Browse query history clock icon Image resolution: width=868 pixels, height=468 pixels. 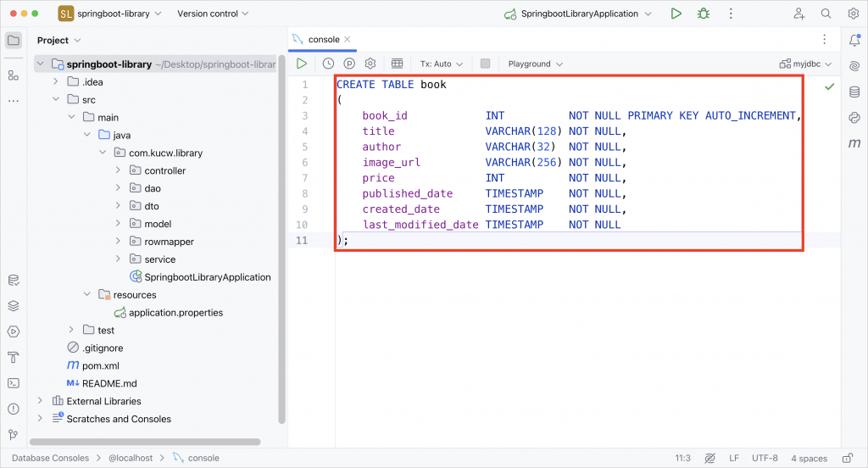point(328,64)
